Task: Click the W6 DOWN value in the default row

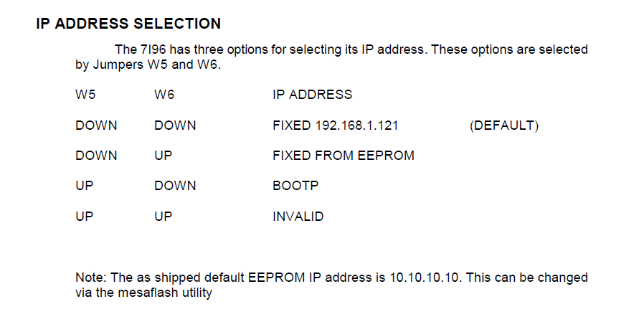Action: [x=174, y=126]
